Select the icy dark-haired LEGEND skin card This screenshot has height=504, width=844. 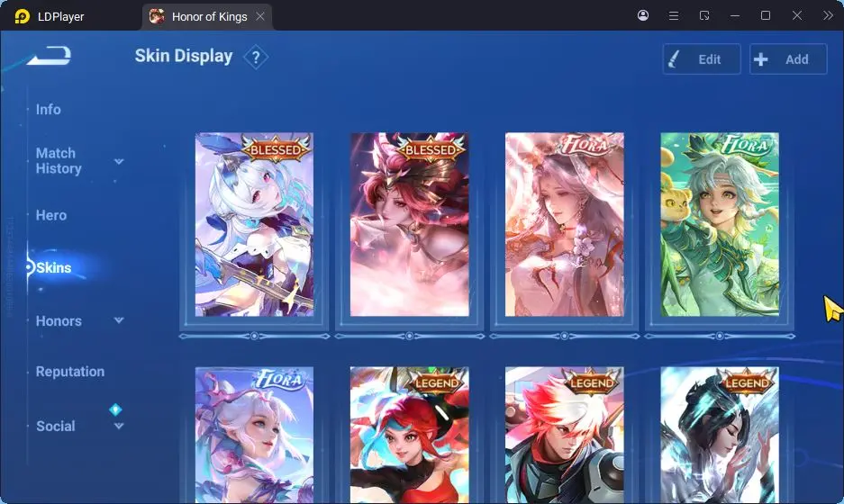click(x=720, y=436)
